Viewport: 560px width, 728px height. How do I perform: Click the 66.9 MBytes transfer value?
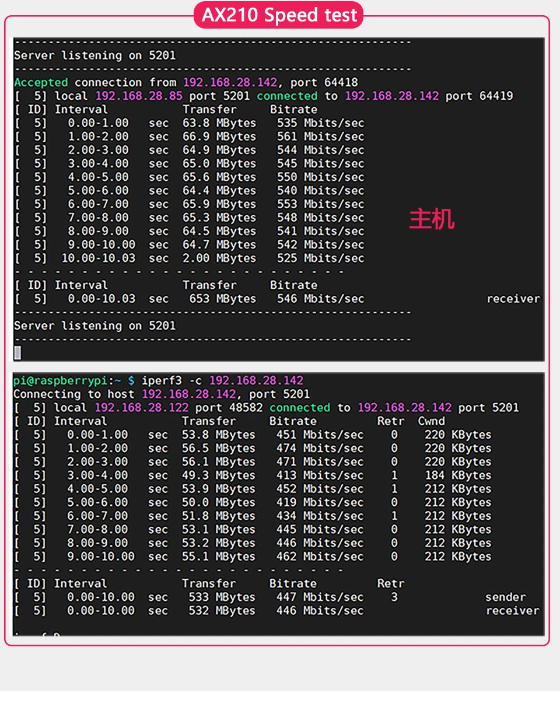click(219, 136)
